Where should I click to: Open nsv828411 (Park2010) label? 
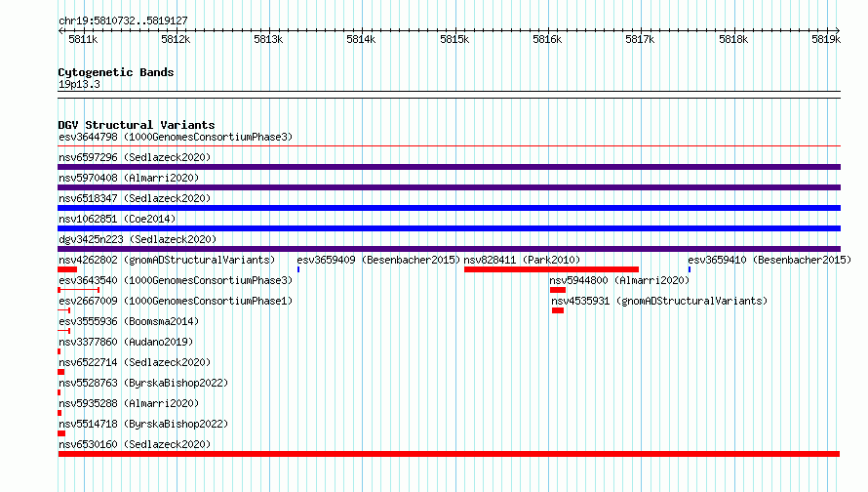pyautogui.click(x=522, y=260)
